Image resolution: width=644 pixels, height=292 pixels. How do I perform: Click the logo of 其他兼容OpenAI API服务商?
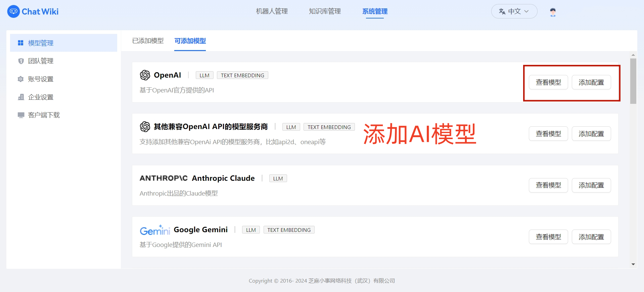coord(145,127)
